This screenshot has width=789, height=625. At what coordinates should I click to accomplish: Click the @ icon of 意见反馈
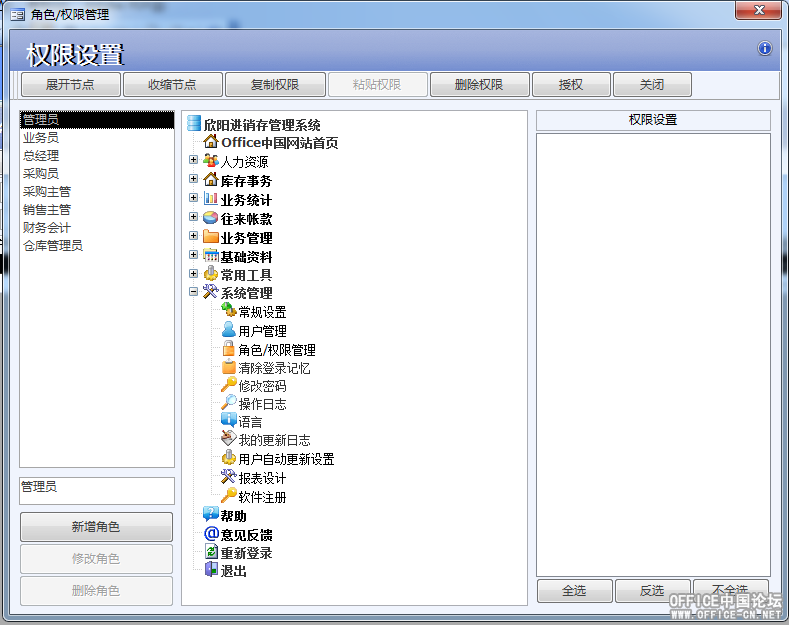(x=211, y=533)
